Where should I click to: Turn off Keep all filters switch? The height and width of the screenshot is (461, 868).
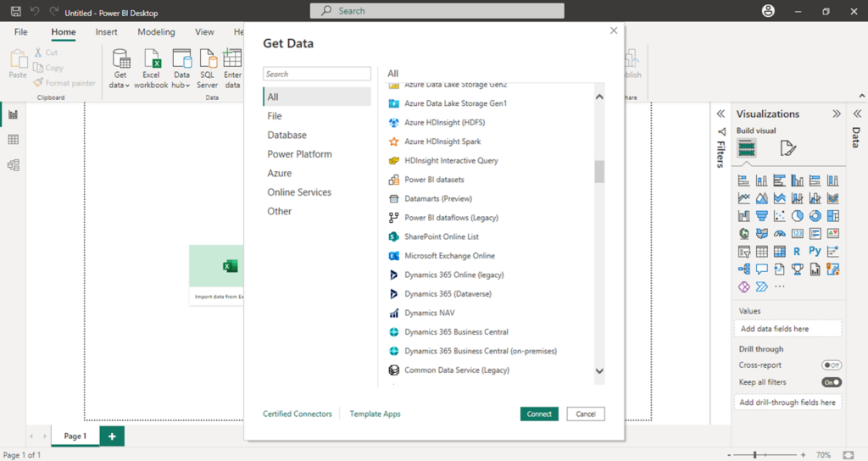[x=832, y=382]
